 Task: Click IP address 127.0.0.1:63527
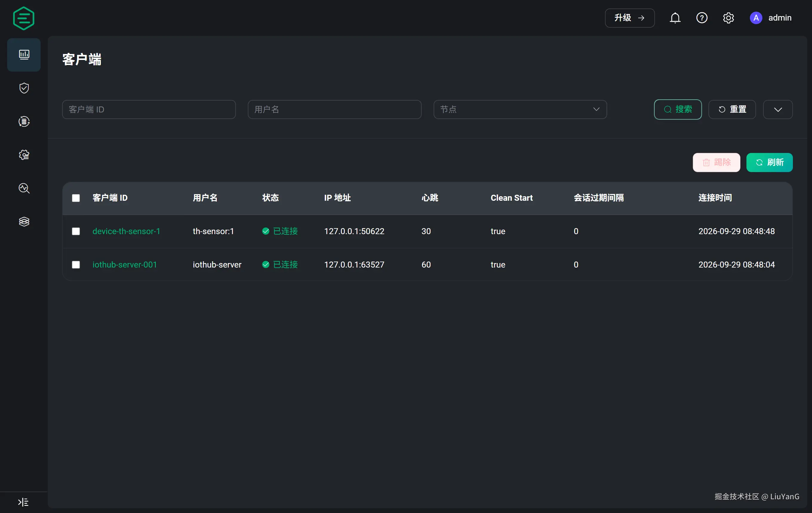pos(354,265)
